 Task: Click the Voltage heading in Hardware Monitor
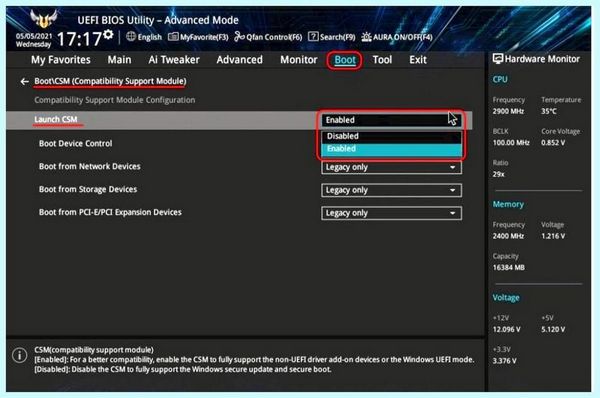[x=506, y=298]
